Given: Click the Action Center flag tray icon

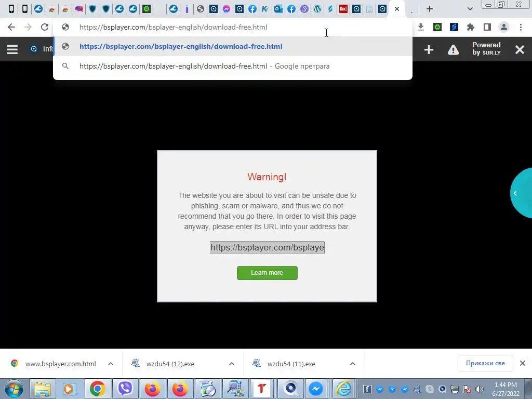Looking at the screenshot, I should click(x=467, y=389).
